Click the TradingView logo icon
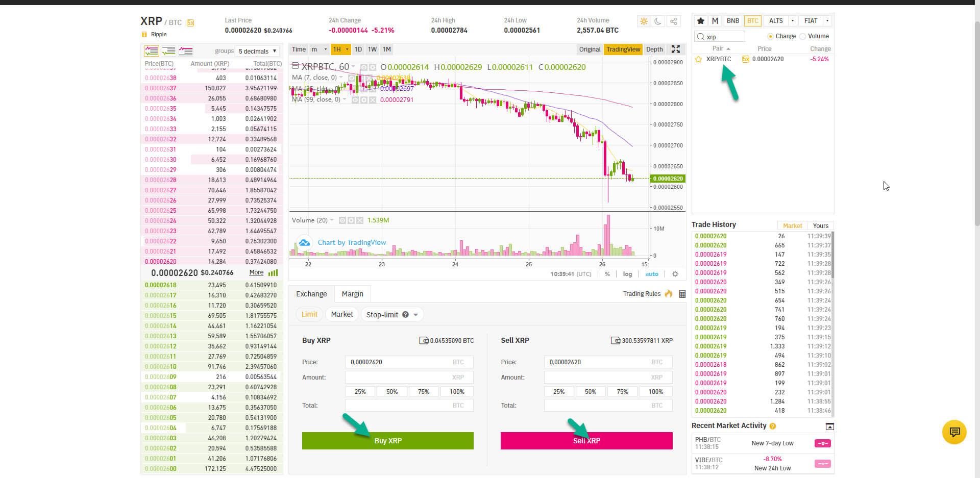This screenshot has width=980, height=478. (x=305, y=242)
